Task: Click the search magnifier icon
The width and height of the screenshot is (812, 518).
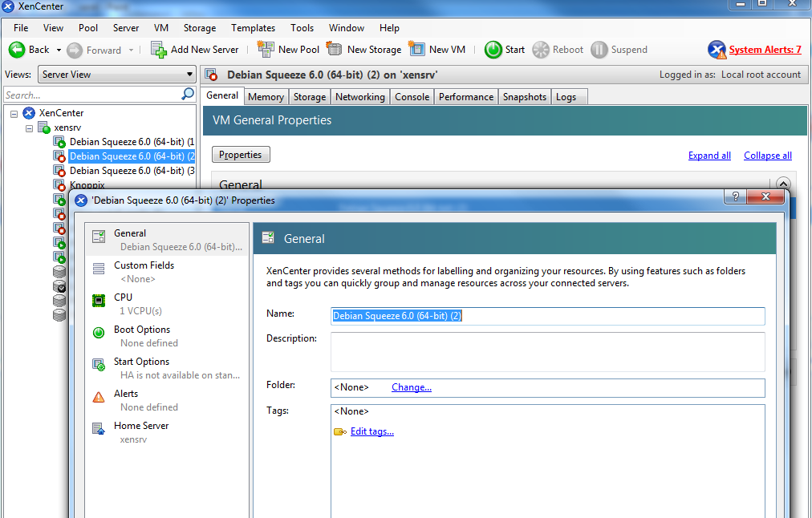Action: point(188,94)
